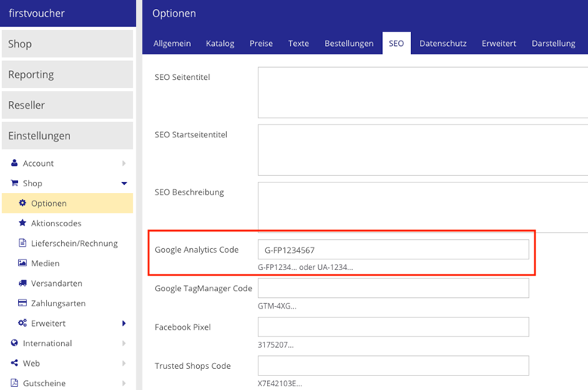Select the highlighted Optionen item
The image size is (588, 390).
[x=68, y=203]
